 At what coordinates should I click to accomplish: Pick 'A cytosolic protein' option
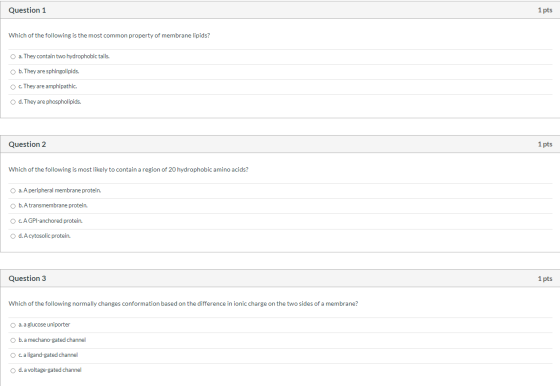pos(13,236)
